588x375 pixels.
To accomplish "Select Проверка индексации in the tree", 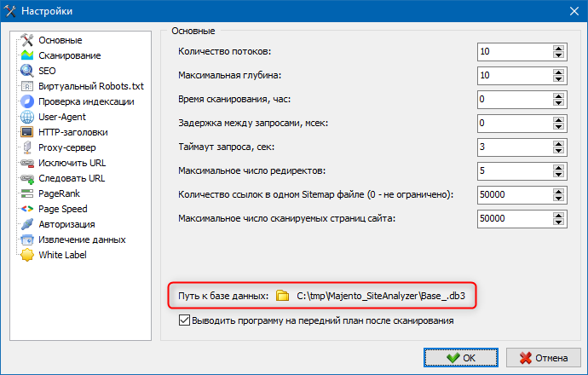I will coord(86,101).
